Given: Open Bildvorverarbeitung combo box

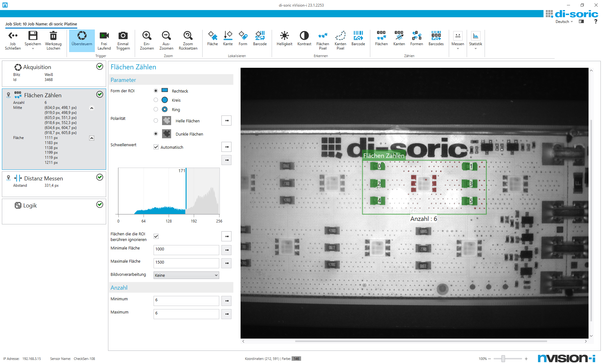Looking at the screenshot, I should [x=186, y=275].
